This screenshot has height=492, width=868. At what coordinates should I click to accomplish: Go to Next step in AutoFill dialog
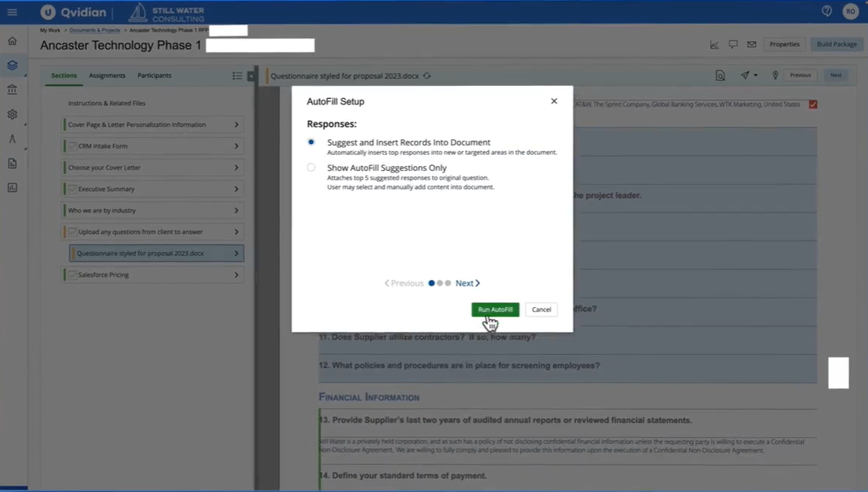click(x=467, y=283)
